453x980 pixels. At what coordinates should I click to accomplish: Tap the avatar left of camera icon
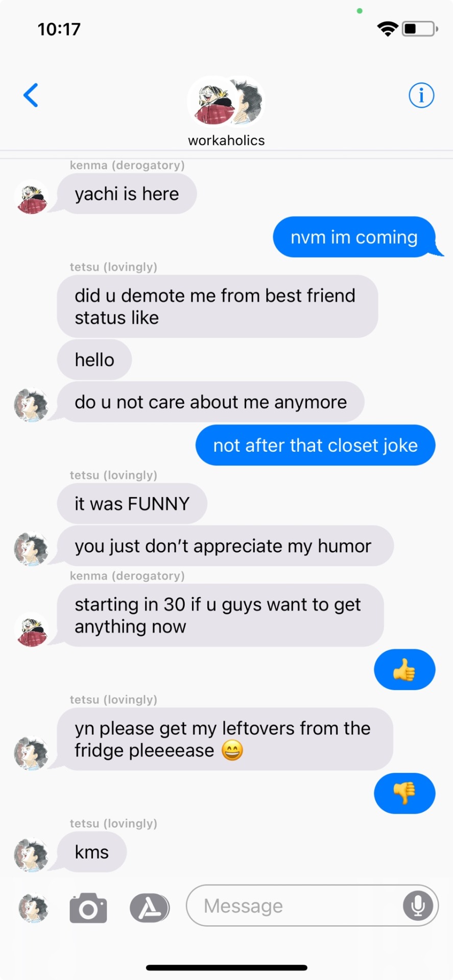click(33, 908)
